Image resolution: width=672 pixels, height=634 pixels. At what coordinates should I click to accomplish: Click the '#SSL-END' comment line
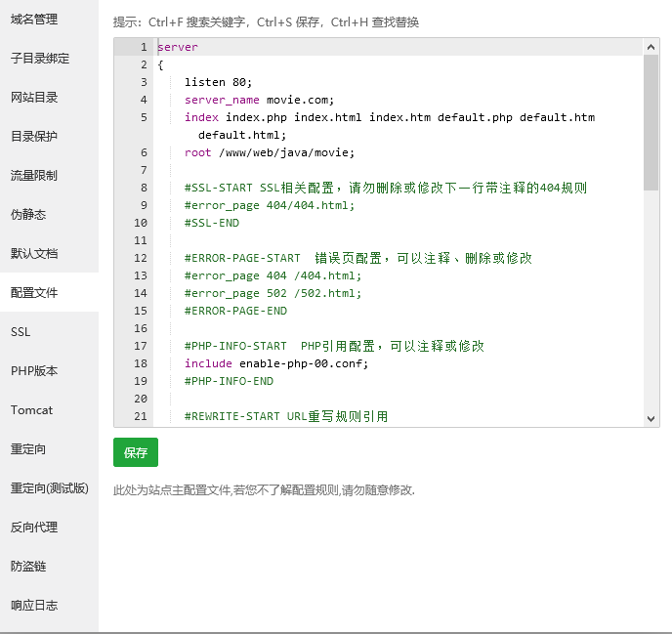coord(212,223)
